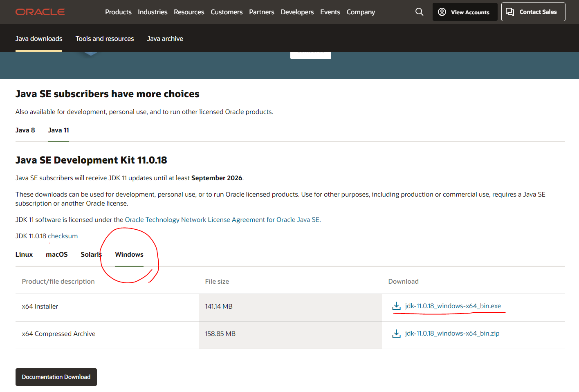Click the Java SE subscribers have more choices heading
Image resolution: width=579 pixels, height=392 pixels.
(x=108, y=94)
